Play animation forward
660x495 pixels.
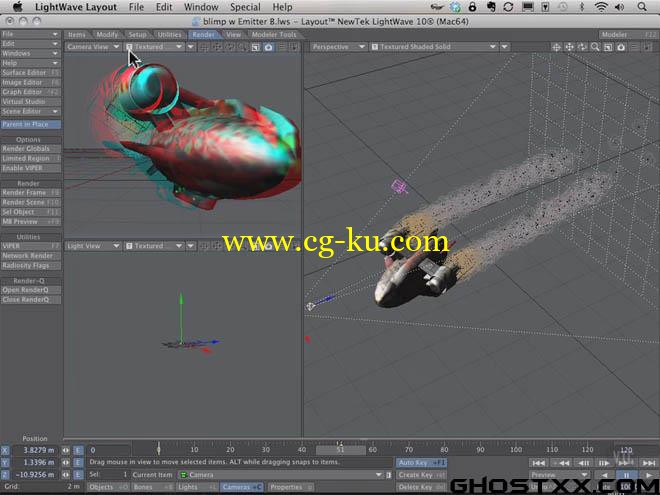648,475
